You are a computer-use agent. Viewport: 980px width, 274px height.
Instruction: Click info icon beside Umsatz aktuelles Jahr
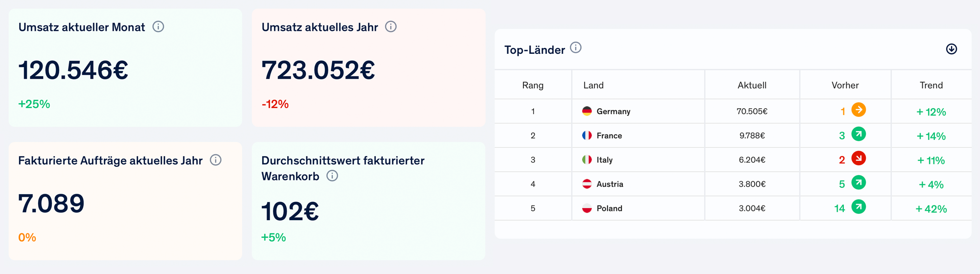[x=391, y=26]
